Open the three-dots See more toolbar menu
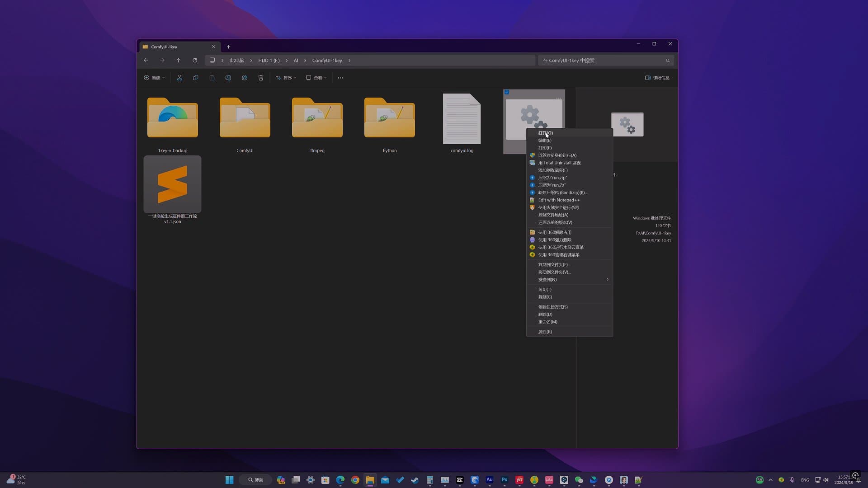This screenshot has height=488, width=868. (340, 78)
